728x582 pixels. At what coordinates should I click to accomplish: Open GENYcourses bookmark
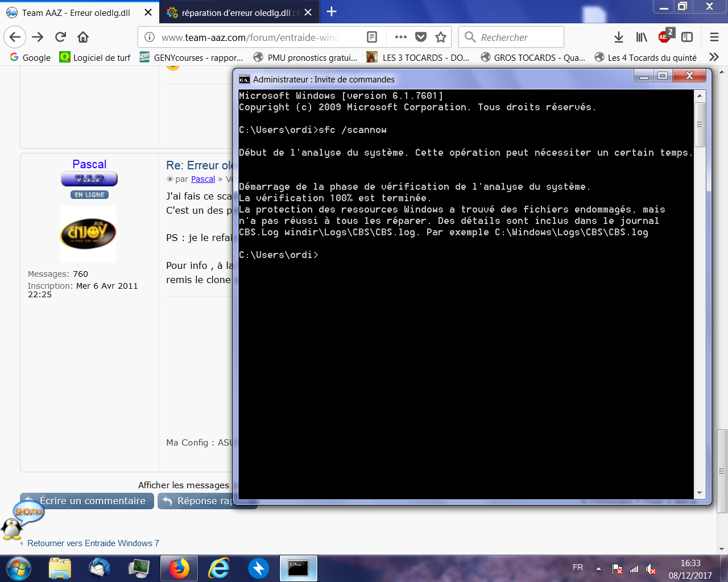pyautogui.click(x=192, y=57)
